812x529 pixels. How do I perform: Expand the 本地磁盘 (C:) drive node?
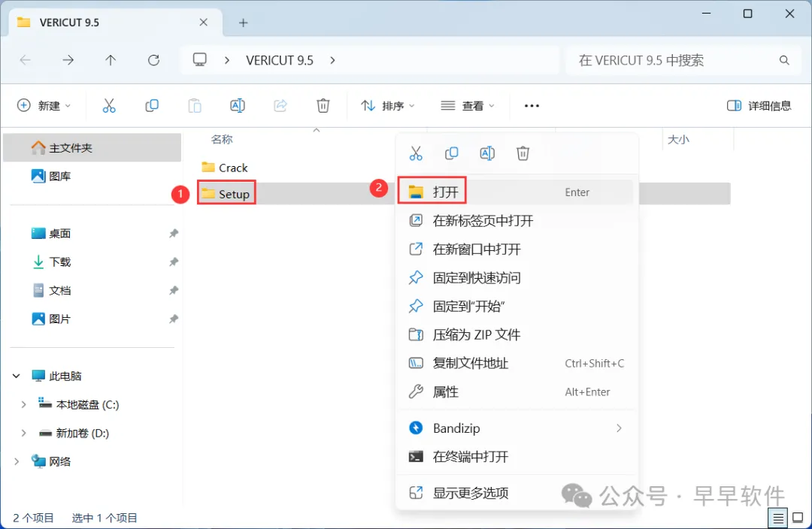pos(23,405)
